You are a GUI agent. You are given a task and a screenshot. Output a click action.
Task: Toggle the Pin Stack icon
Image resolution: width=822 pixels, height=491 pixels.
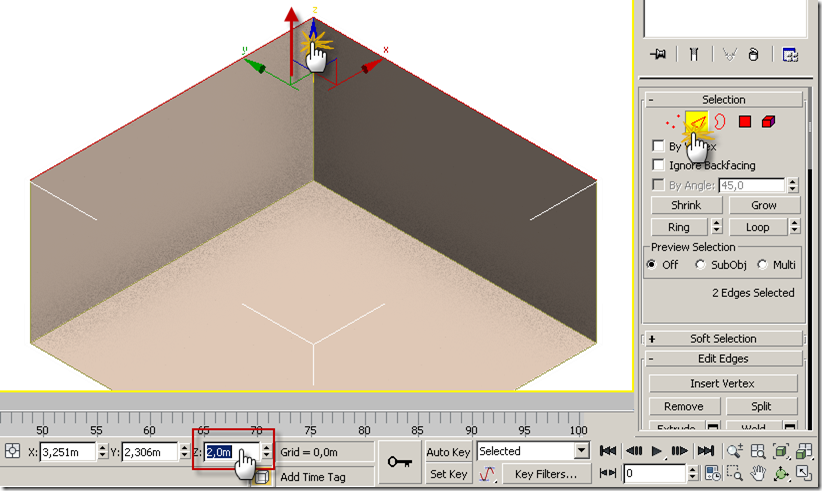pos(657,54)
